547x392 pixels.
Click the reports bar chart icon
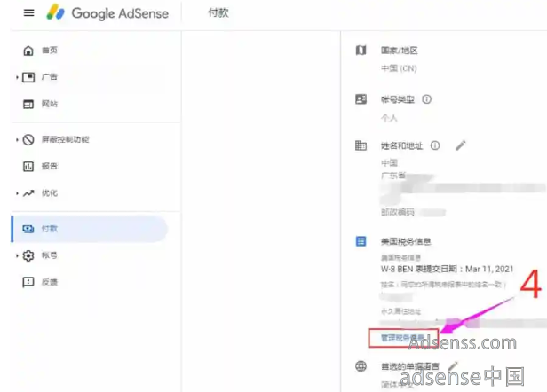(x=28, y=166)
